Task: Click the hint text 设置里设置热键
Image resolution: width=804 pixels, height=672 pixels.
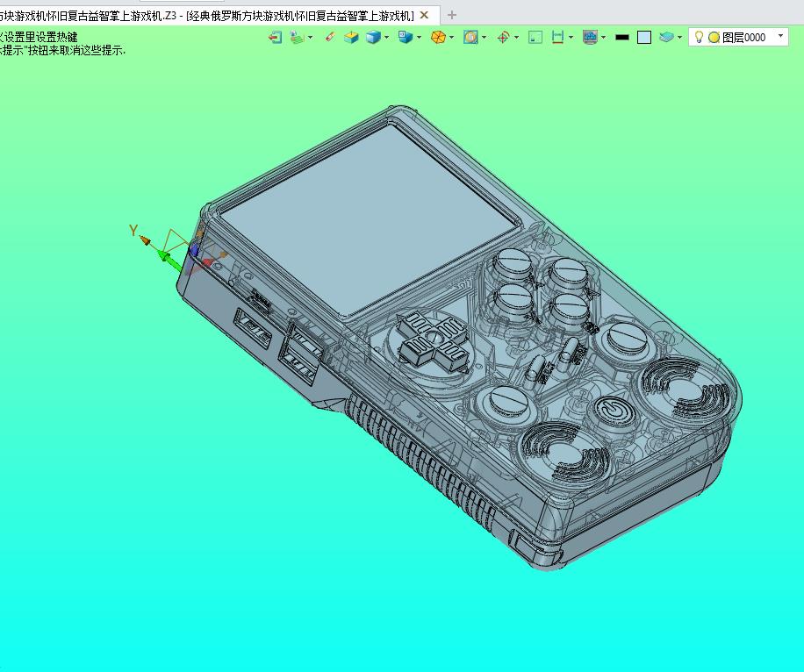Action: coord(40,38)
